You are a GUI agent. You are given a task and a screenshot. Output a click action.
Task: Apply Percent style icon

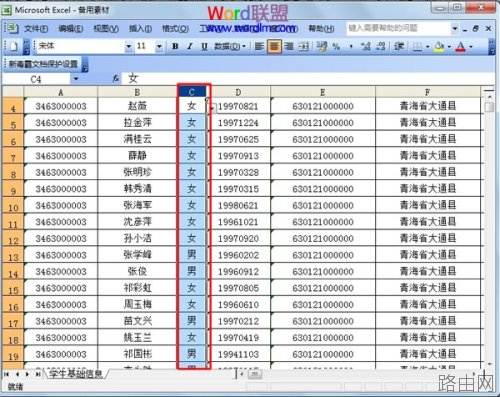point(336,46)
